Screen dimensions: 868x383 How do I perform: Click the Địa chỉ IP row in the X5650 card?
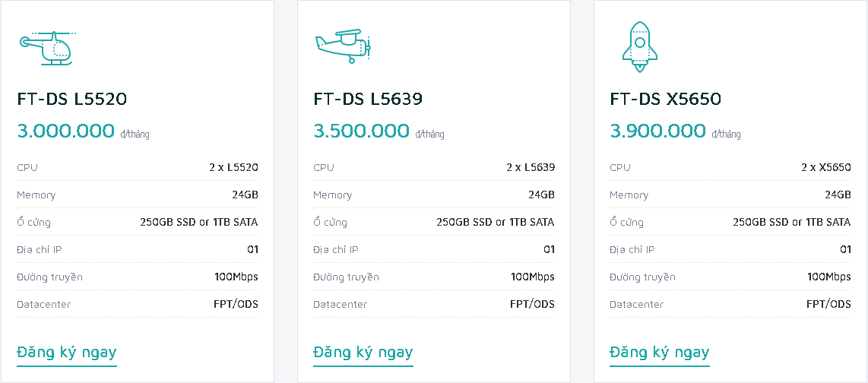pyautogui.click(x=730, y=249)
